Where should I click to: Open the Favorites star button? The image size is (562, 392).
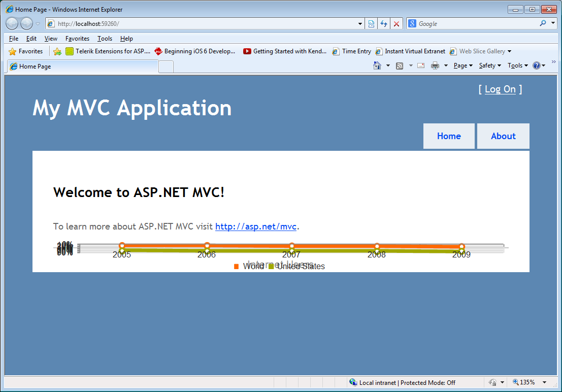(x=25, y=51)
